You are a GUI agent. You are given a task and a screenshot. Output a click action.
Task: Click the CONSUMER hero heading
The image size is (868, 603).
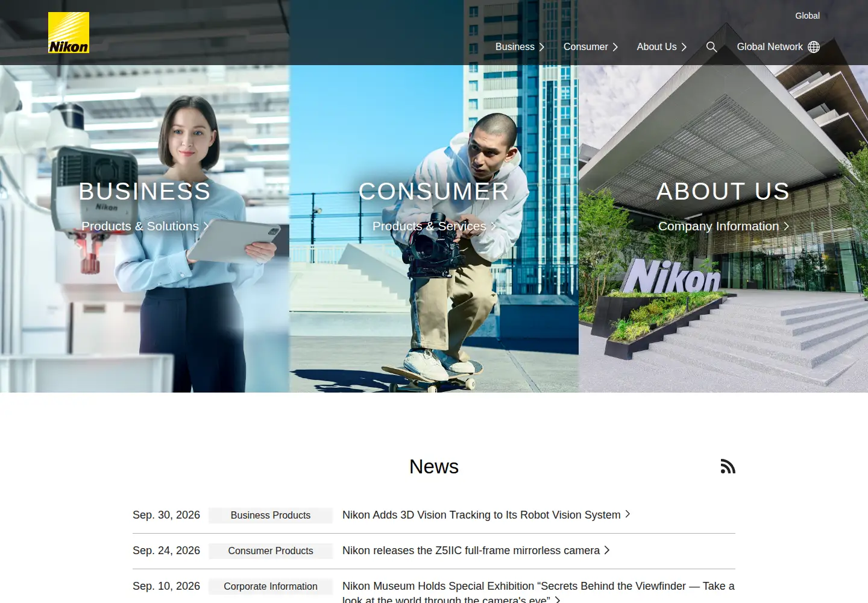point(434,191)
